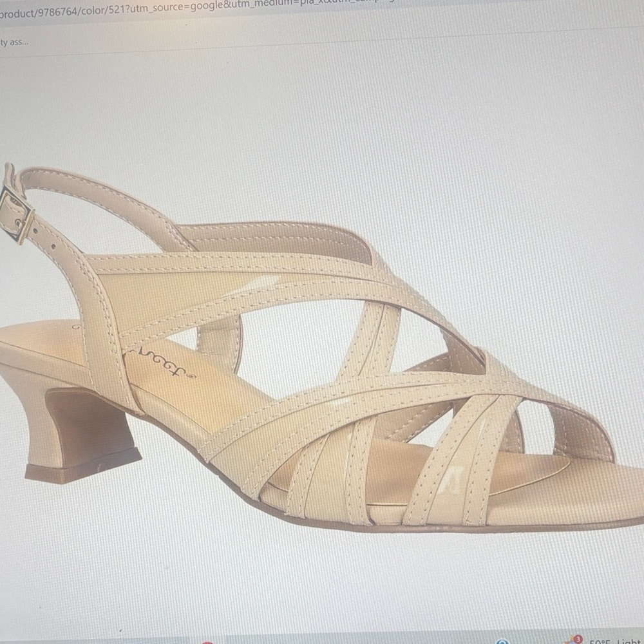
Task: Open the taskbar weather widget showing 50°F
Action: pos(616,641)
